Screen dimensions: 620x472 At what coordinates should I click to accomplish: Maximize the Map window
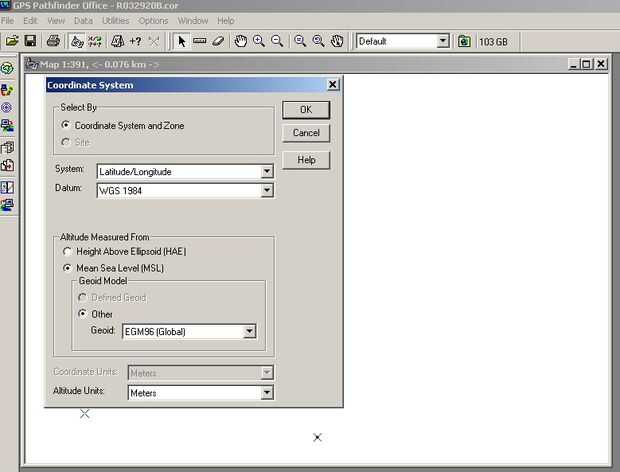pyautogui.click(x=587, y=64)
